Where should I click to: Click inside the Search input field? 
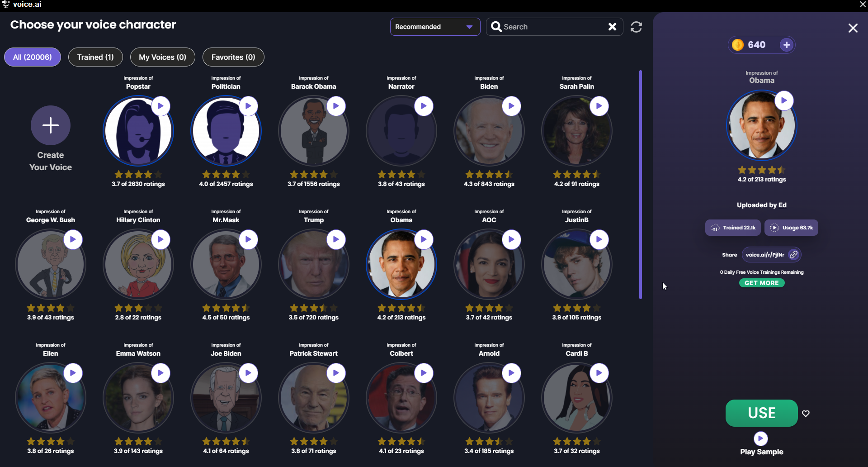pyautogui.click(x=554, y=27)
